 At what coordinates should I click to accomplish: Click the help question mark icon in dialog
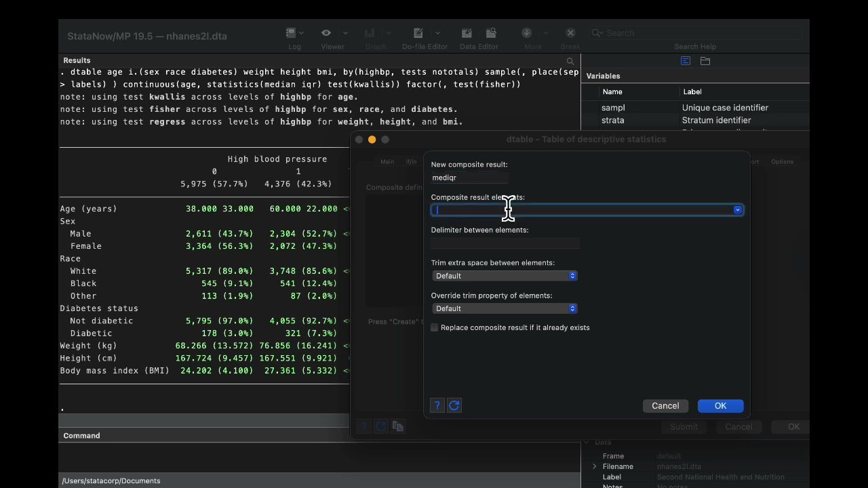437,405
